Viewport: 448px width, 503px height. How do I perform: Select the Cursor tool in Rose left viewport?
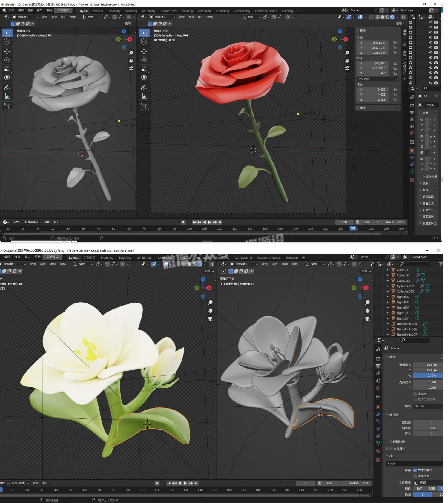(x=7, y=42)
